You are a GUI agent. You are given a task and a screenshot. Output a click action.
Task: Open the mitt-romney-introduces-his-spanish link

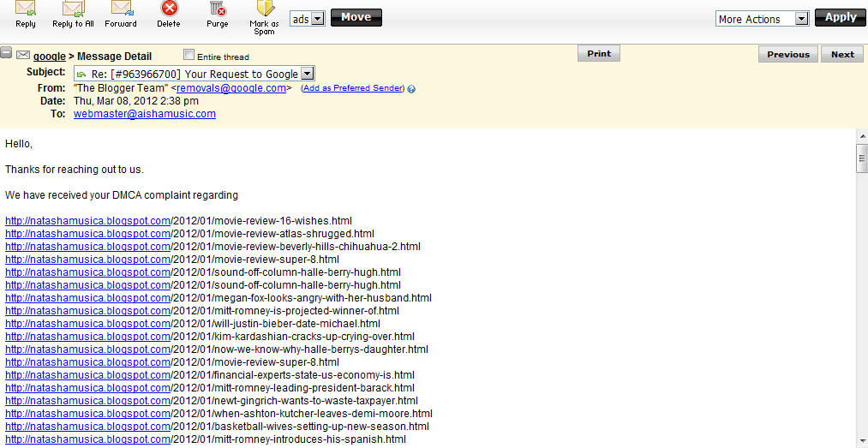88,439
